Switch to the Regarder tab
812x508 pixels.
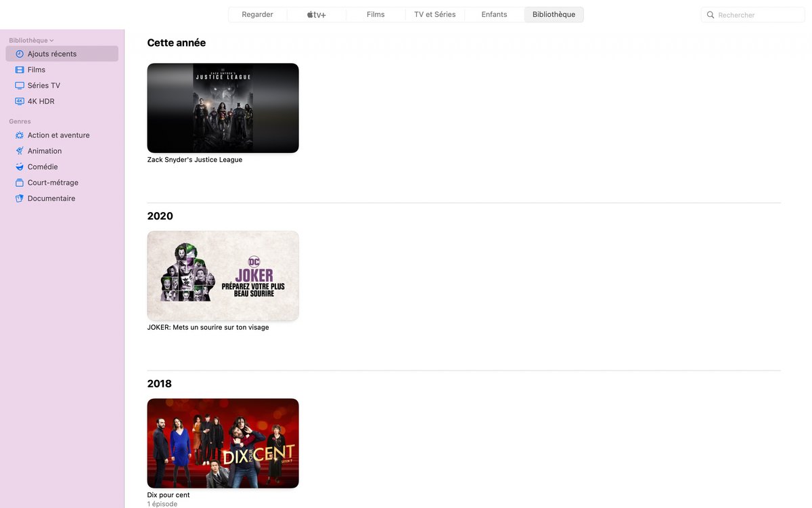point(258,14)
